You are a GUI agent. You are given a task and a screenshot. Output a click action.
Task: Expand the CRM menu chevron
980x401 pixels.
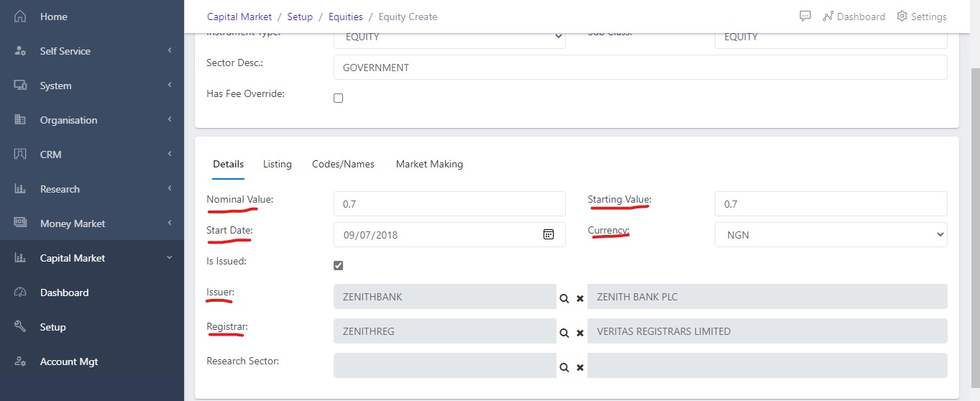click(170, 155)
